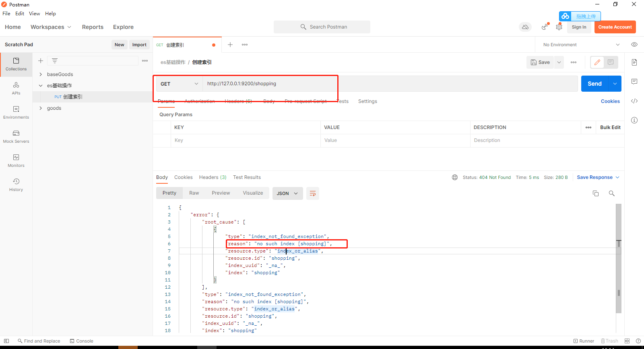
Task: Open the Environments sidebar panel
Action: pos(16,113)
